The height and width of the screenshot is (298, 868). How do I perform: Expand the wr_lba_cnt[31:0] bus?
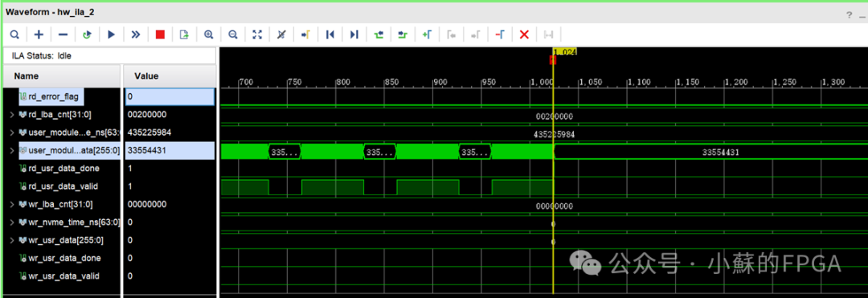tap(11, 205)
